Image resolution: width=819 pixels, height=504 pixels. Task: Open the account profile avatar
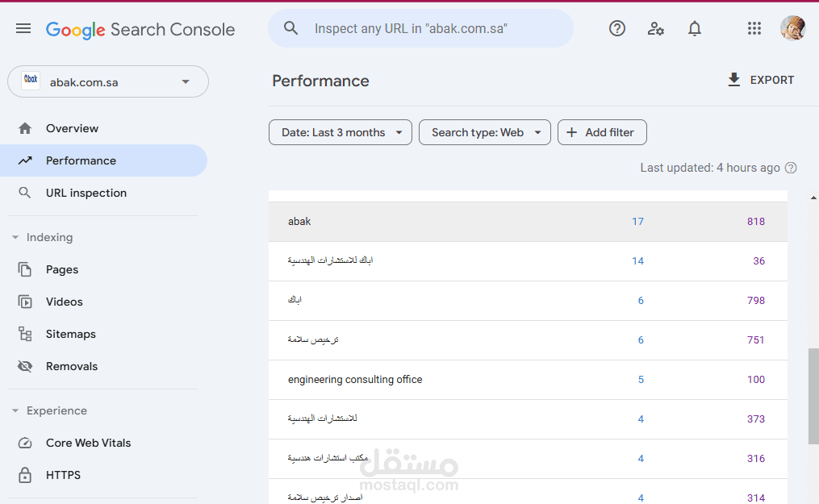[x=792, y=28]
